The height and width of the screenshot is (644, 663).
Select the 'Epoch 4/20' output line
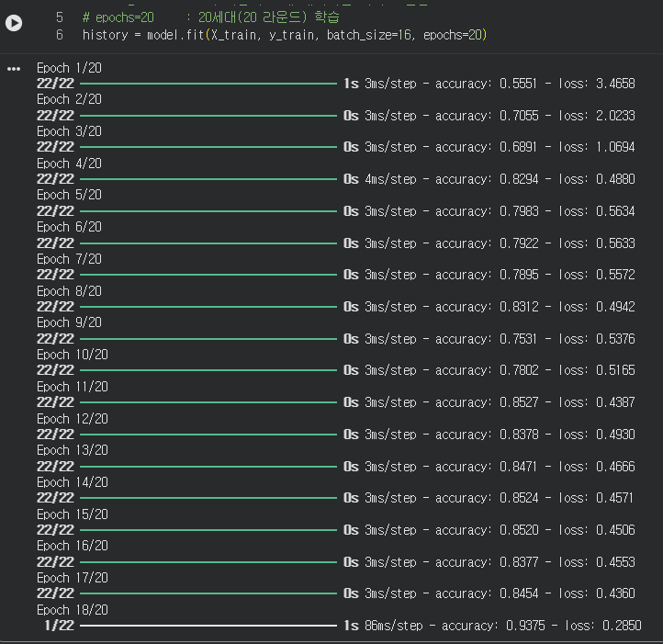coord(69,164)
